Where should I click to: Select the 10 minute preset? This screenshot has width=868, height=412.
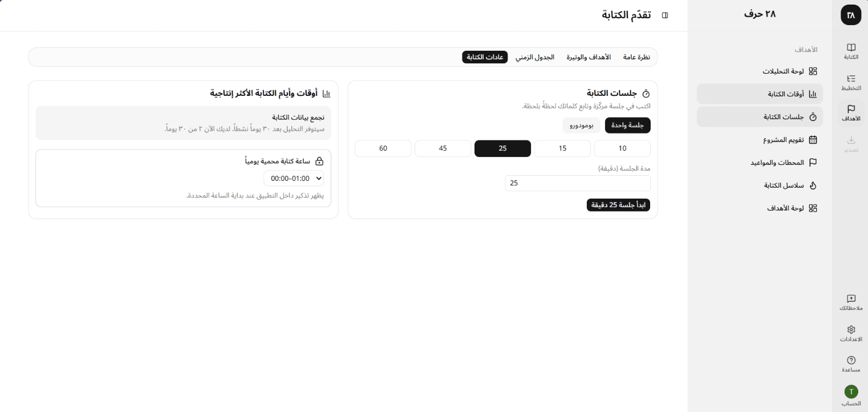(x=622, y=148)
